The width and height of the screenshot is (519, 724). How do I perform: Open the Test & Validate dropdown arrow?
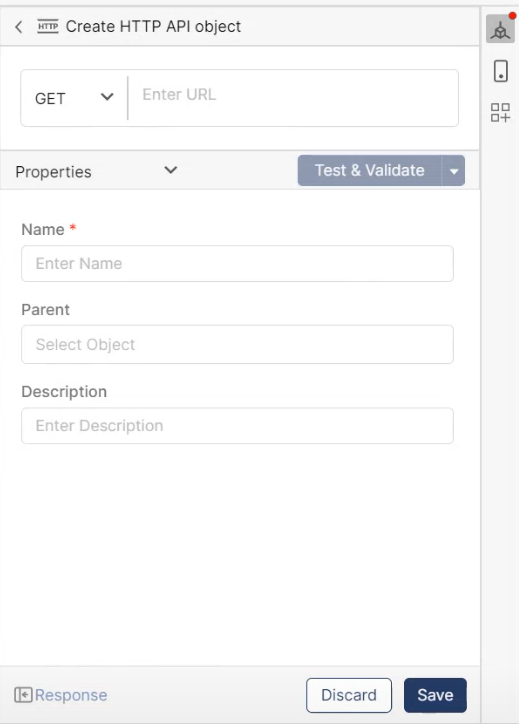(x=453, y=171)
